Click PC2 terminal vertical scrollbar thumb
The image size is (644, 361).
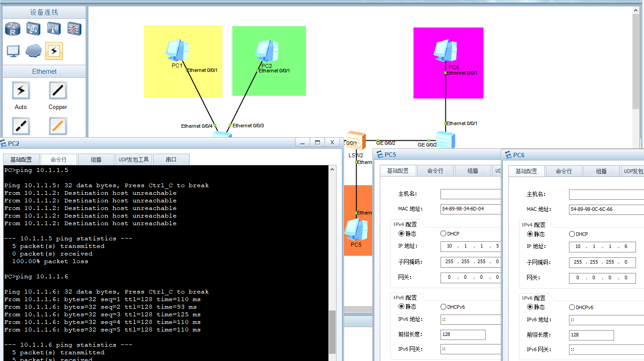point(332,333)
